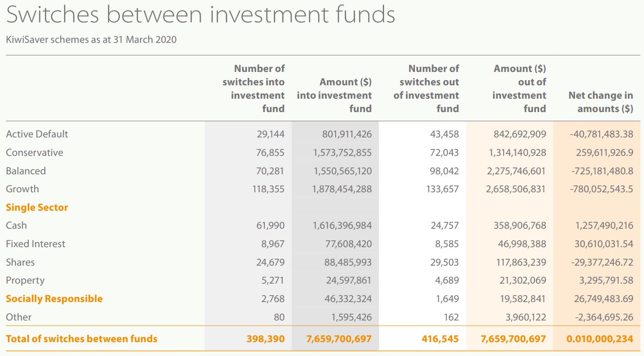Image resolution: width=644 pixels, height=356 pixels.
Task: Click the 'Fixed Interest' row label
Action: (x=36, y=244)
